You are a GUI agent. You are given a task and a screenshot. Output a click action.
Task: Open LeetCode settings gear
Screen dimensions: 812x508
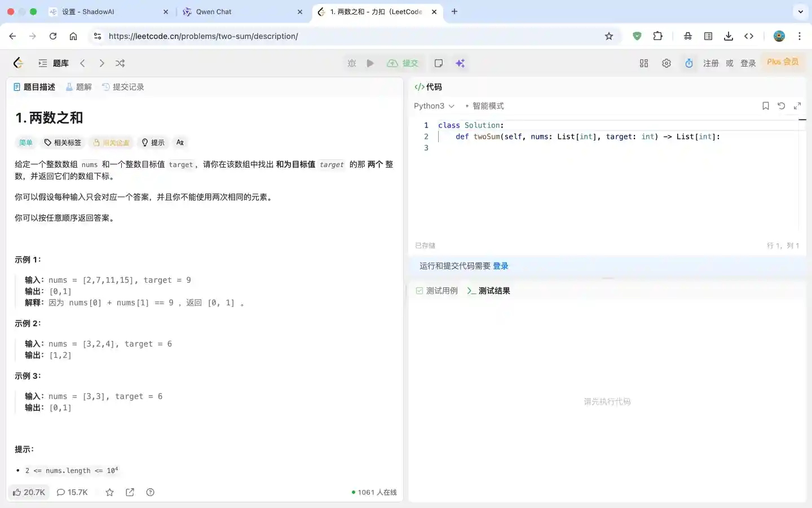(x=667, y=63)
